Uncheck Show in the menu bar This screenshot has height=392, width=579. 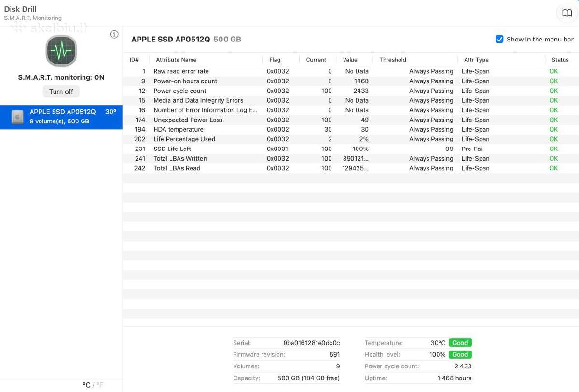499,39
